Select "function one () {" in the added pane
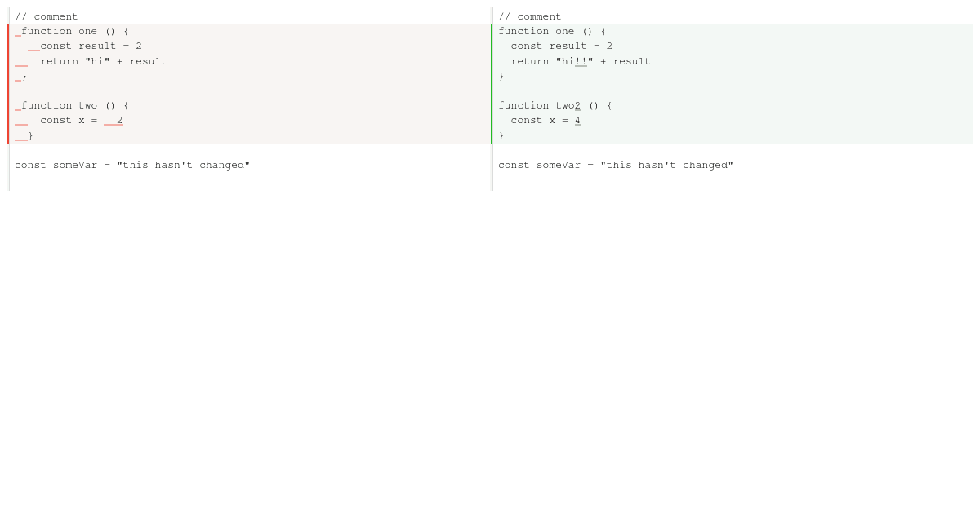Image resolution: width=980 pixels, height=514 pixels. pyautogui.click(x=552, y=31)
